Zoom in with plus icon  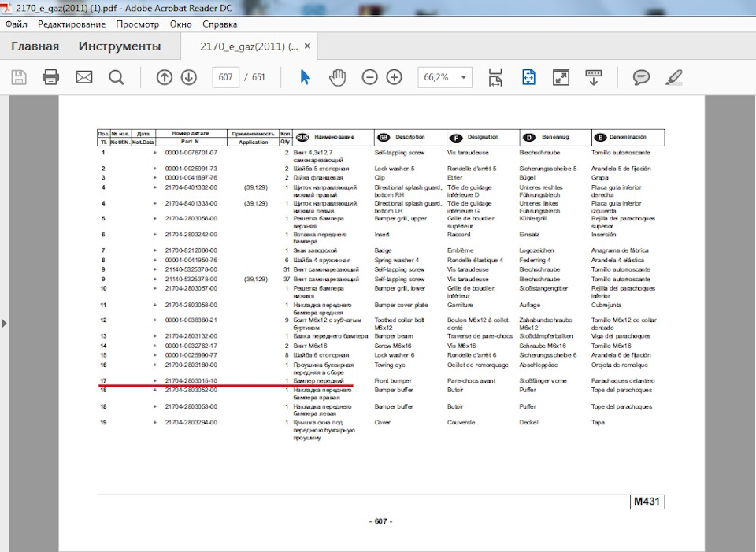[395, 77]
